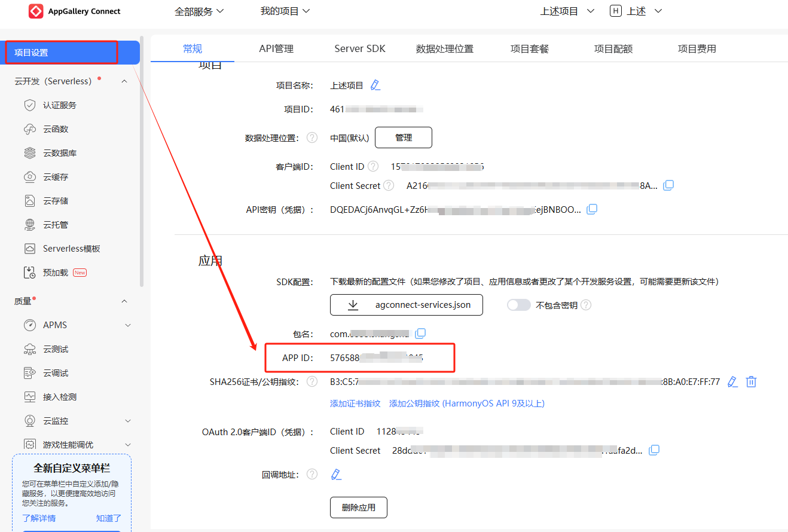
Task: Click help icon beside project Client Secret
Action: pos(389,185)
